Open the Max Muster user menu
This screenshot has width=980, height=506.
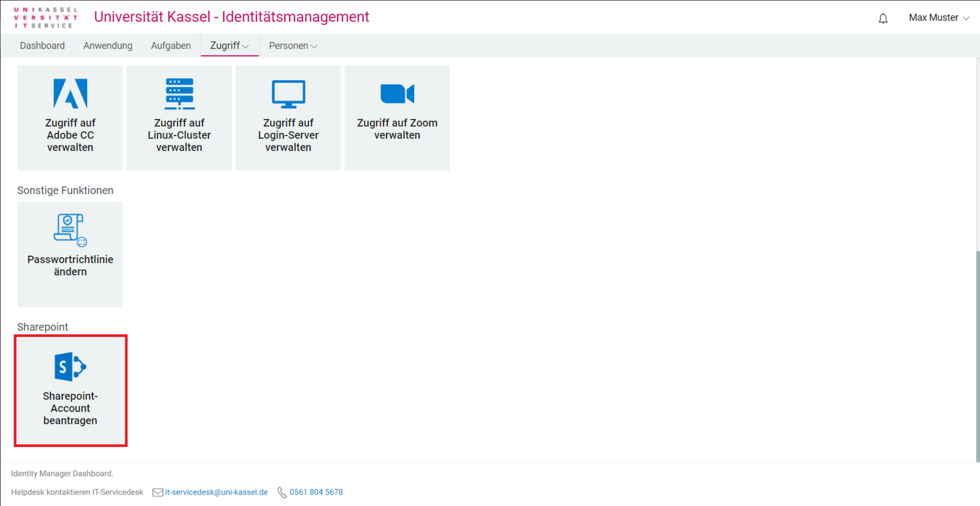939,18
